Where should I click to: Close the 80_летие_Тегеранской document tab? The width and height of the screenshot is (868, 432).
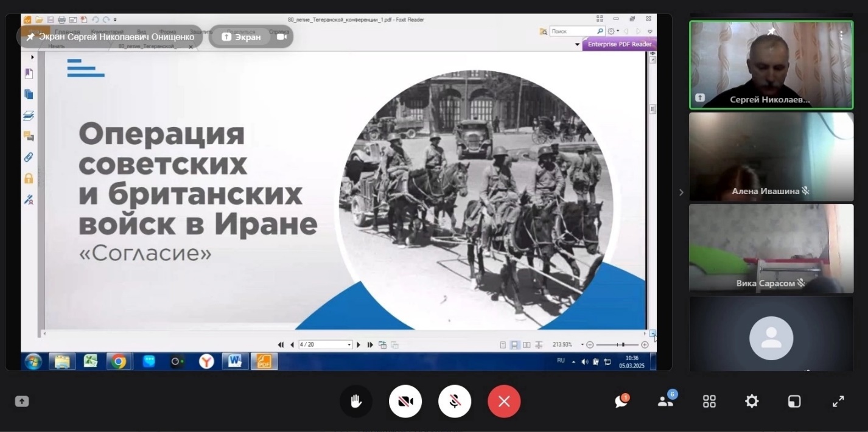coord(191,46)
